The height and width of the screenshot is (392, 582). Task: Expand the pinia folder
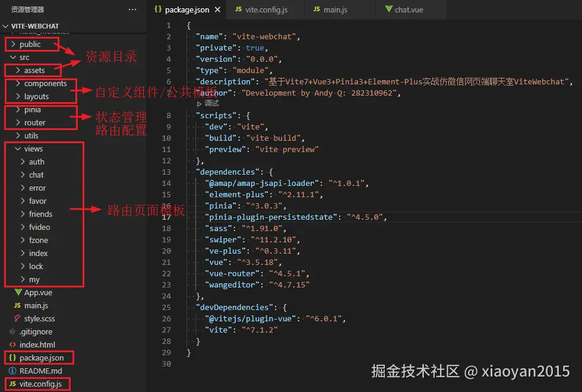pos(33,109)
